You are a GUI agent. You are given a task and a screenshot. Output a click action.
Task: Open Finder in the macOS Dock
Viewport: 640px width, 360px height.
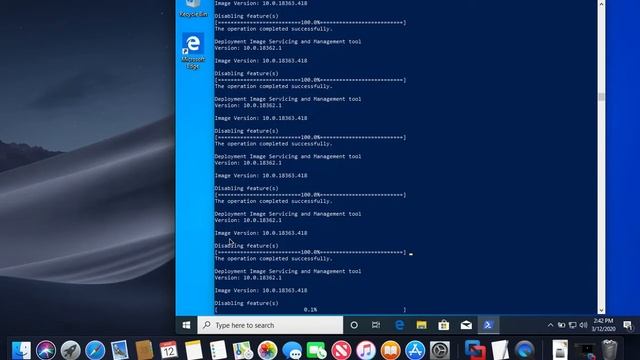coord(21,350)
